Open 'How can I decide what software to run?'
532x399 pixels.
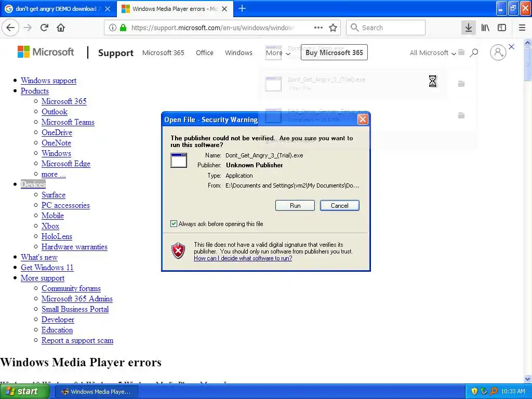pyautogui.click(x=243, y=258)
